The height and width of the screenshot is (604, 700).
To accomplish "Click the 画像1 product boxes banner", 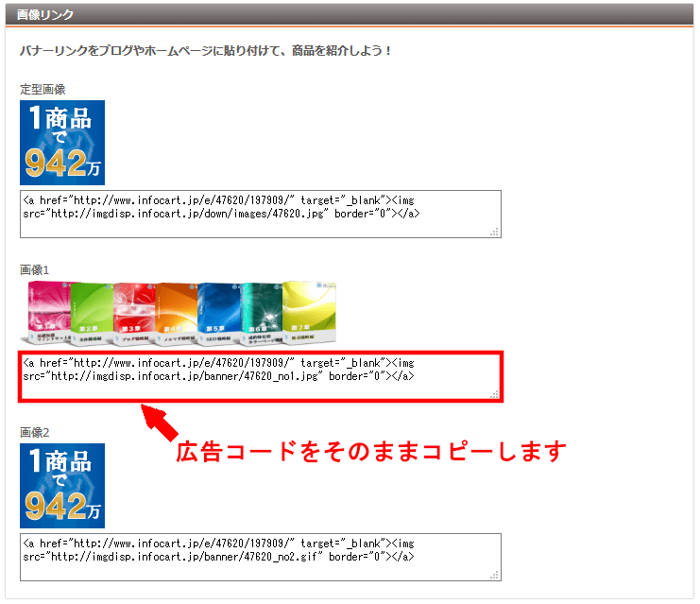I will coord(180,313).
